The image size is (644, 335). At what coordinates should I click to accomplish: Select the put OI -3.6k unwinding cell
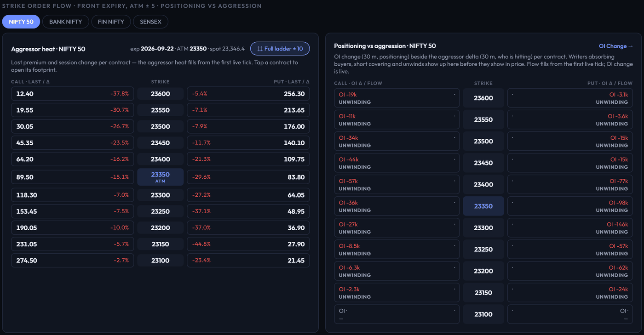pyautogui.click(x=570, y=119)
